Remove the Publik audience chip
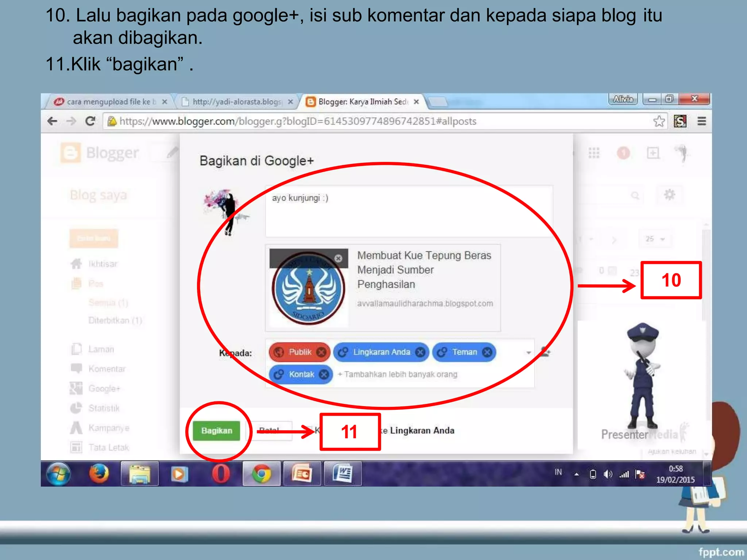Image resolution: width=747 pixels, height=560 pixels. coord(321,352)
